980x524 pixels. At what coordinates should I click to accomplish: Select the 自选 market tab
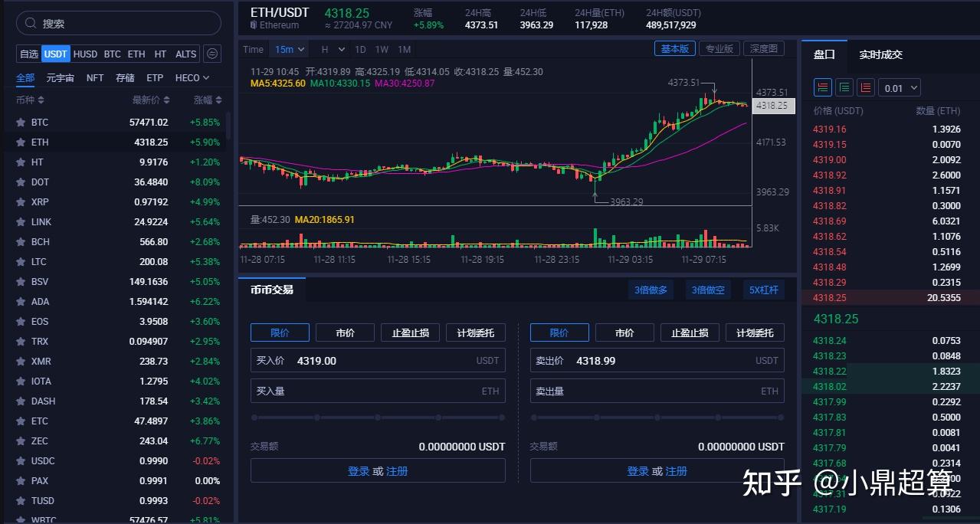tap(29, 54)
